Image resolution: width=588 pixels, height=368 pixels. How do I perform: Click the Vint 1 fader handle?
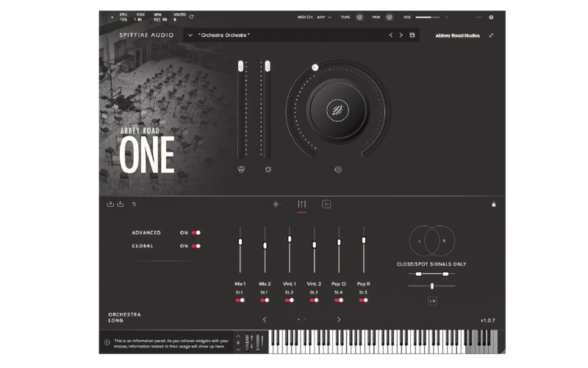[290, 238]
